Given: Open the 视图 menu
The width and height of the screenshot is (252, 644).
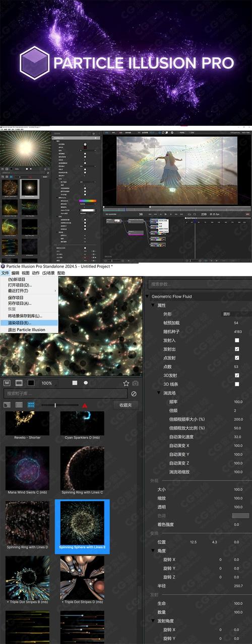Looking at the screenshot, I should (26, 273).
